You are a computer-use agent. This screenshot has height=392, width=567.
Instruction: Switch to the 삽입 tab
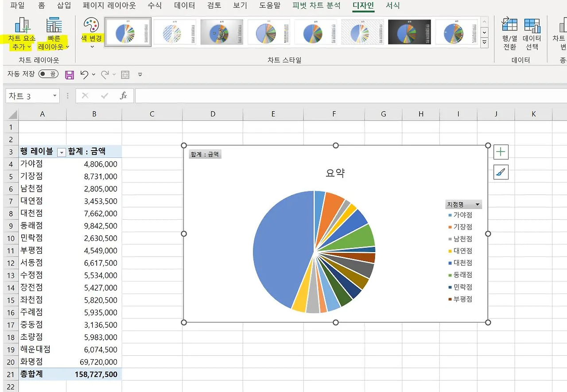pyautogui.click(x=64, y=6)
